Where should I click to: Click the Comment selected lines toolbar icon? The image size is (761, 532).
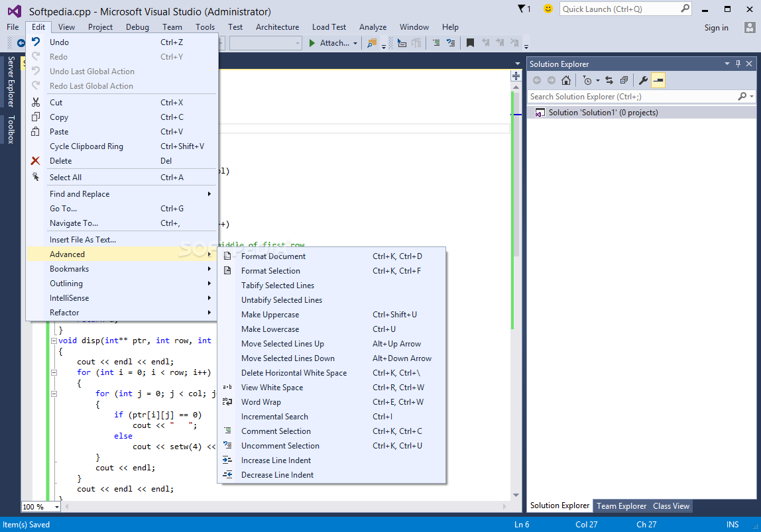pos(436,43)
